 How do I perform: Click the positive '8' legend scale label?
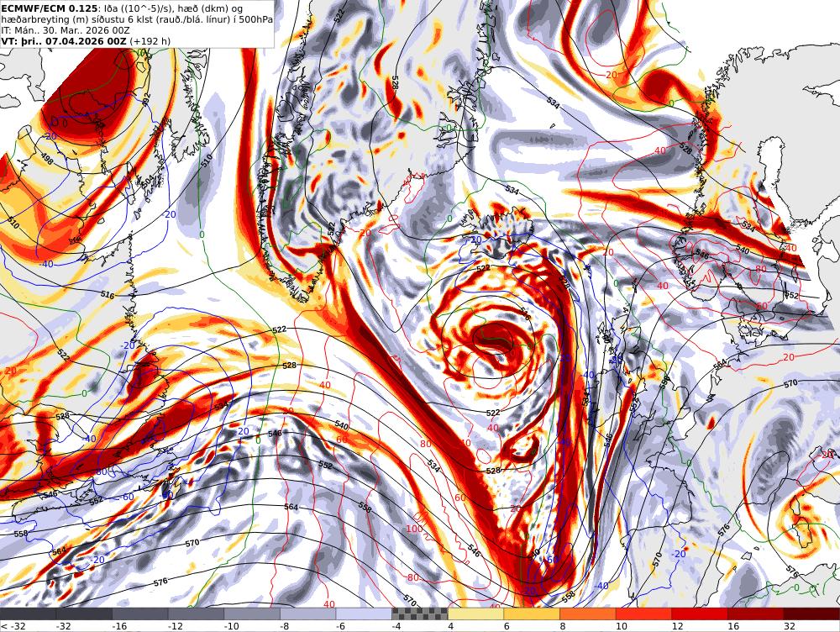(x=563, y=626)
